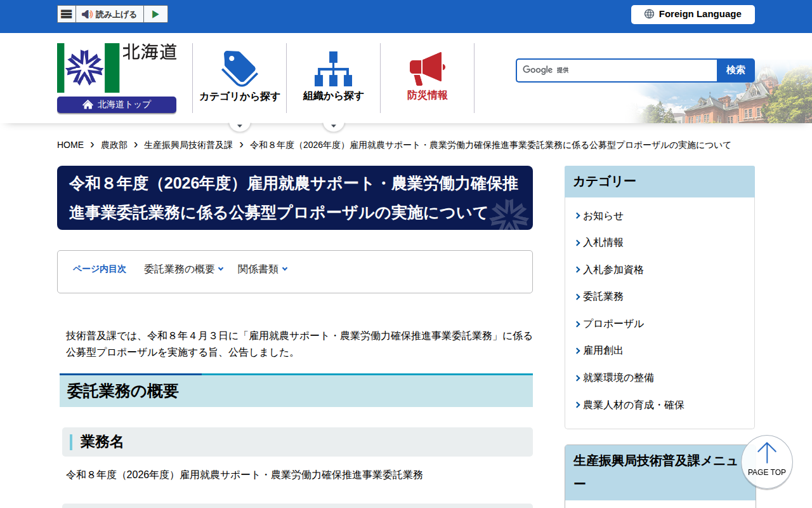Focus the Google search input field
812x508 pixels.
617,70
